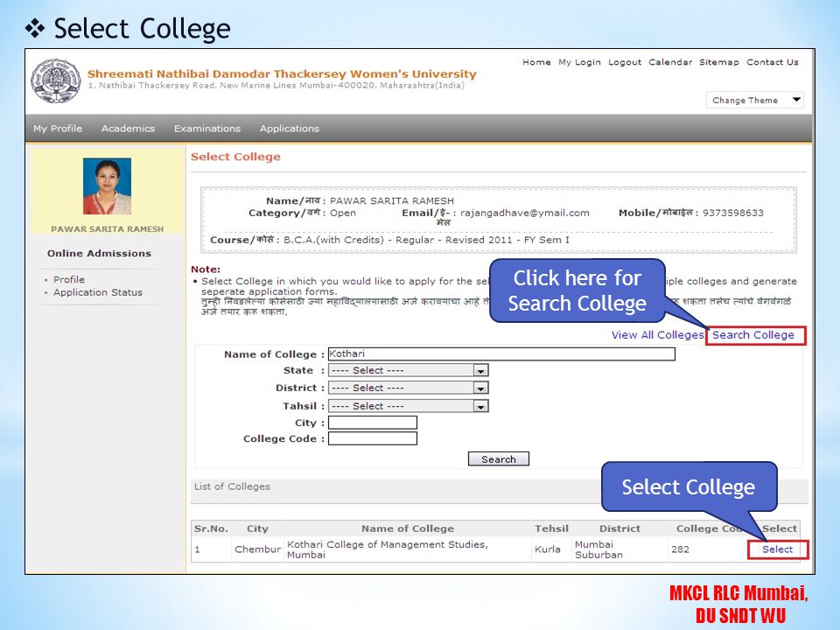Click View All Colleges link
Viewport: 840px width, 630px height.
pos(657,335)
